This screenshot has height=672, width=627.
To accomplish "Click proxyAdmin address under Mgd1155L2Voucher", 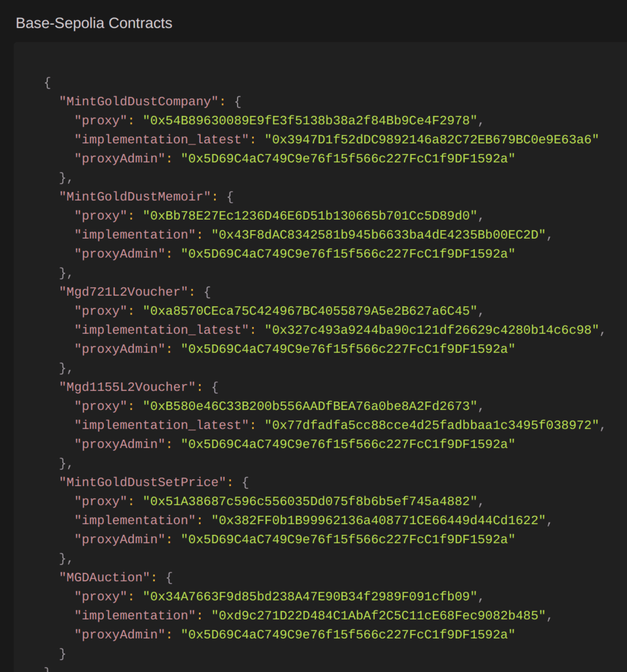I will (348, 444).
